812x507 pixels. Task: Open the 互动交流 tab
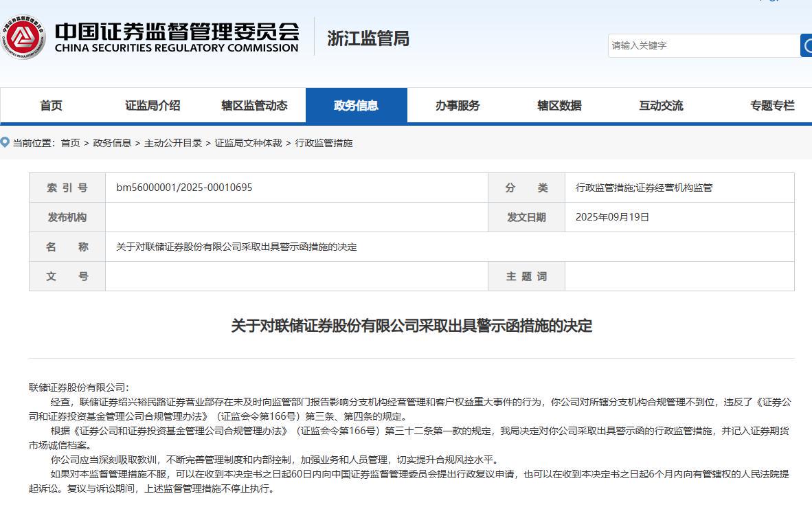coord(661,106)
